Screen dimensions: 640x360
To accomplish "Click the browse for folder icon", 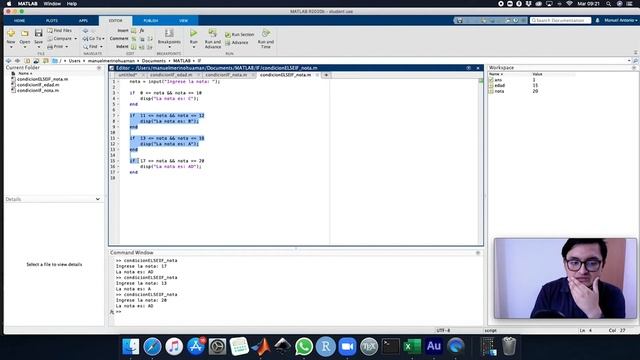I will click(36, 61).
